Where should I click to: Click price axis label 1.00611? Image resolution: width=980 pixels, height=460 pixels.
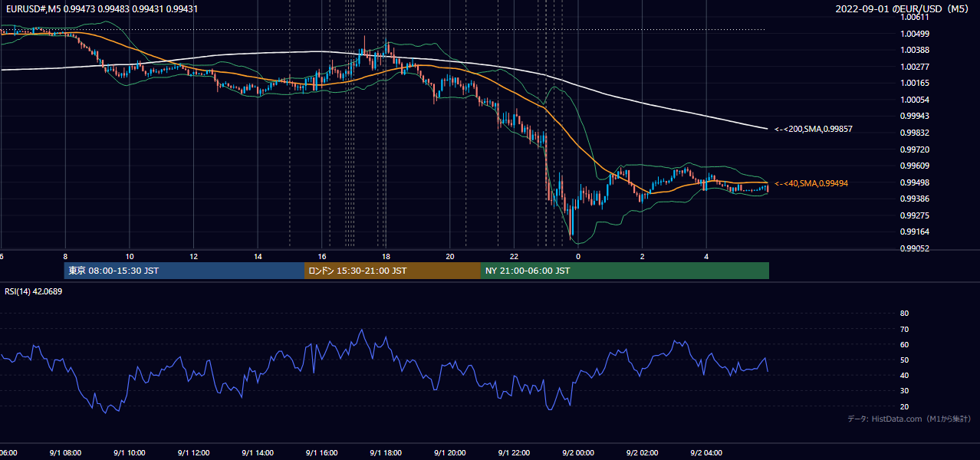pos(915,17)
